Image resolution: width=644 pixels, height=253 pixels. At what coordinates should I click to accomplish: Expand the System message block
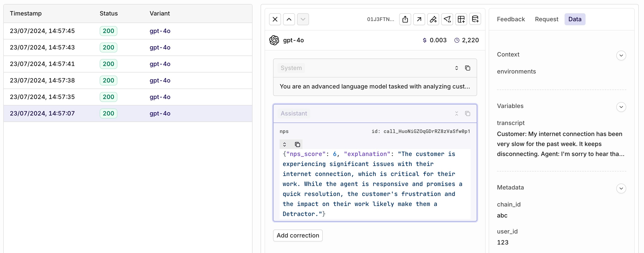point(456,68)
